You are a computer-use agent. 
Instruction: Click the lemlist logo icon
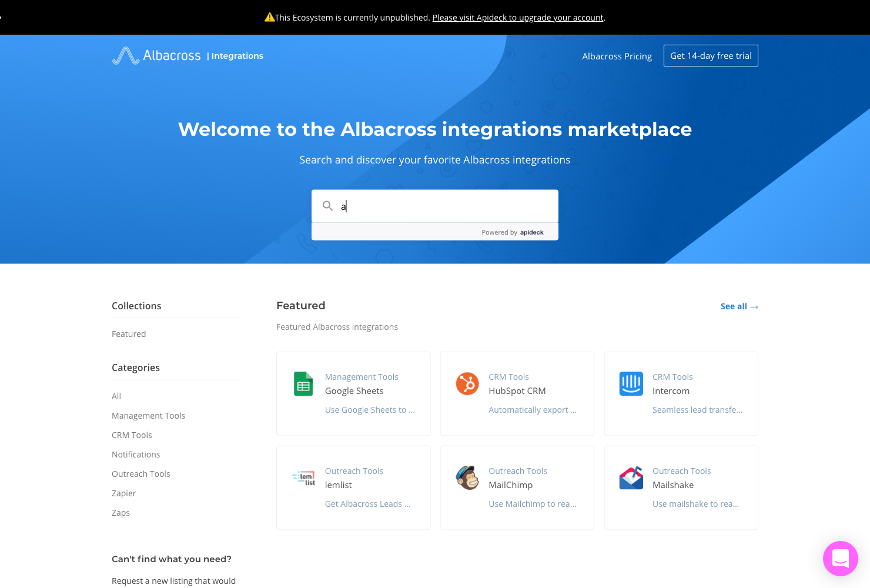[x=304, y=478]
